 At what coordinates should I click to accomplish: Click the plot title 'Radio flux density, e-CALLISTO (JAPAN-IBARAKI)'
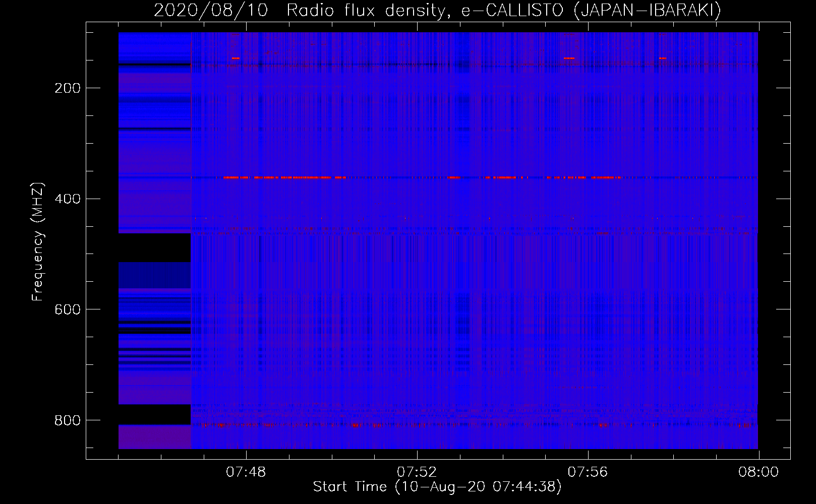[x=504, y=11]
